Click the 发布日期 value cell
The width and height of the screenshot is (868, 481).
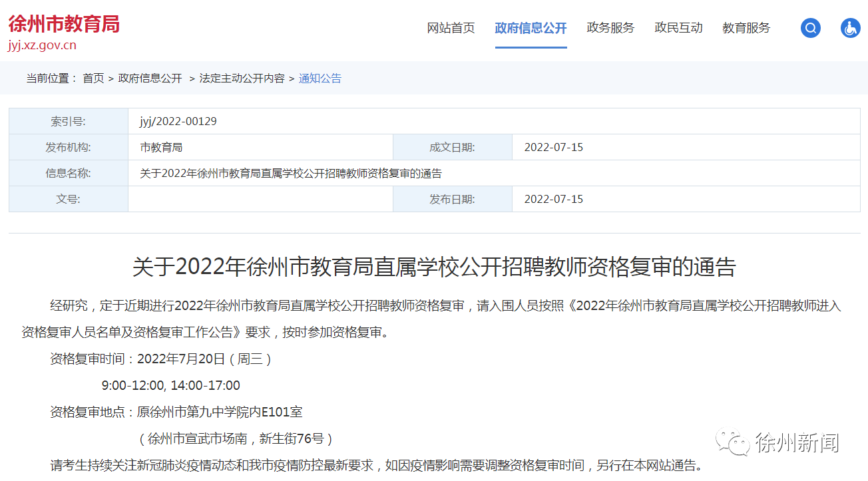pos(686,199)
